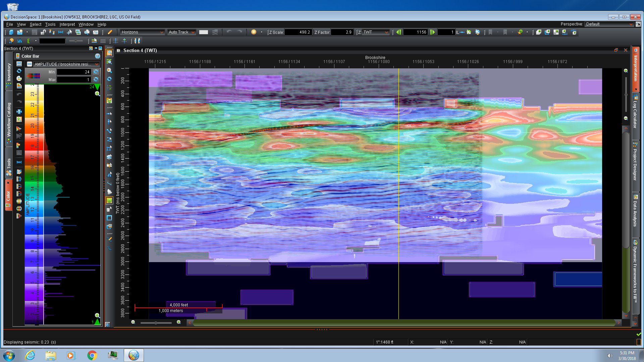644x362 pixels.
Task: Click the zoom-in magnifier near bottom of histogram
Action: pyautogui.click(x=97, y=315)
